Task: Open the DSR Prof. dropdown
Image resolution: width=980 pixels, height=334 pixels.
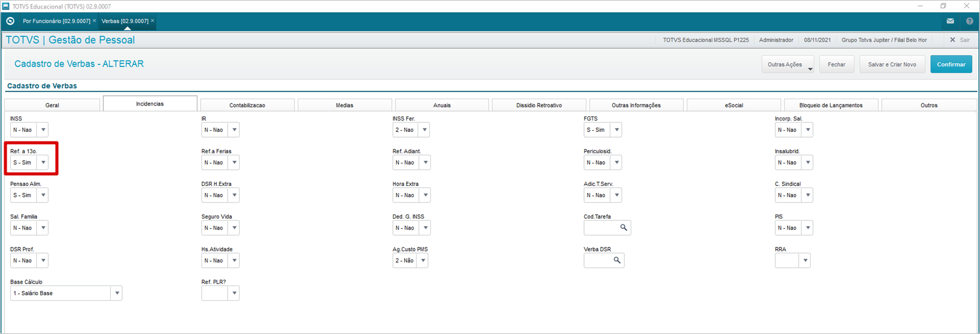Action: (x=29, y=261)
